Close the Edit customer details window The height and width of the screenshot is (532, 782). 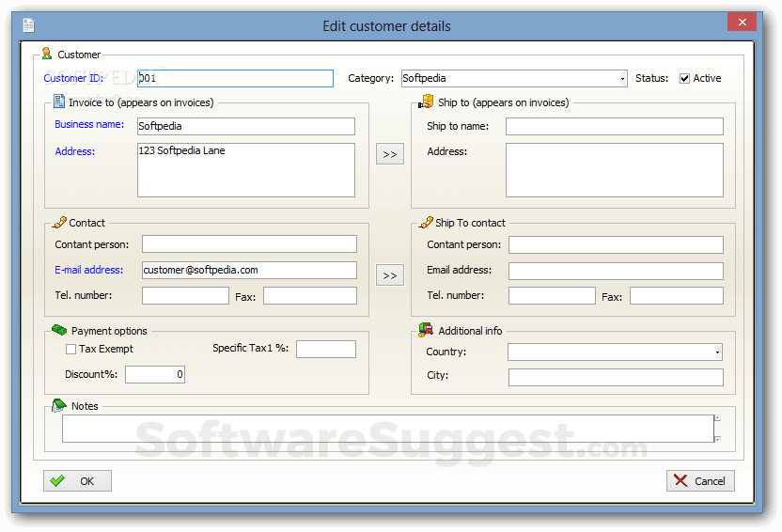pos(743,23)
